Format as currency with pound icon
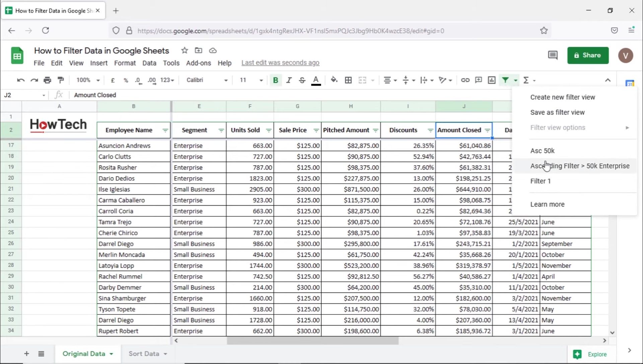Image resolution: width=643 pixels, height=364 pixels. [x=113, y=80]
